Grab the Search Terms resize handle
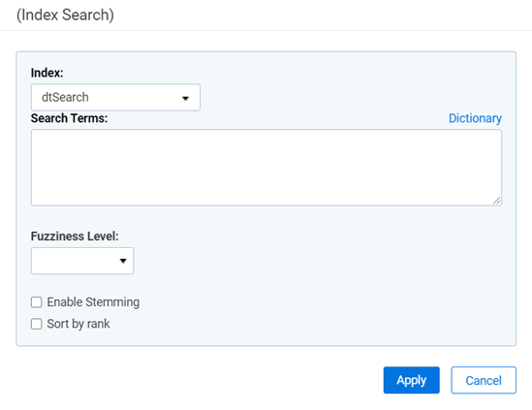 [x=497, y=201]
